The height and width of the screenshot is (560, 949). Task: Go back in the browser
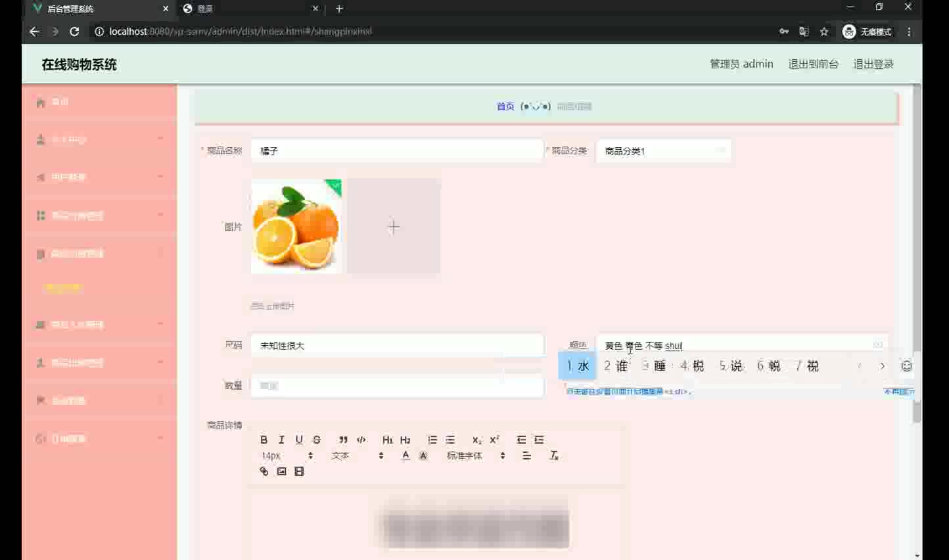click(34, 31)
